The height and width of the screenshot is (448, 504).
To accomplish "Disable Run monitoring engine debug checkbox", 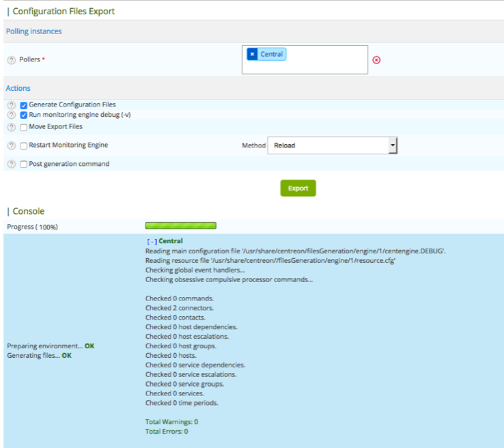I will (24, 115).
